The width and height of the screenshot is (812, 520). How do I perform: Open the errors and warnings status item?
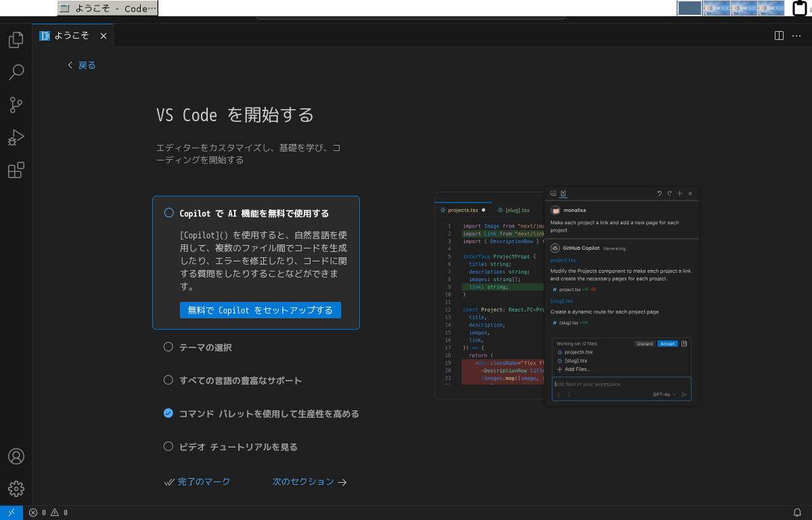[x=48, y=513]
